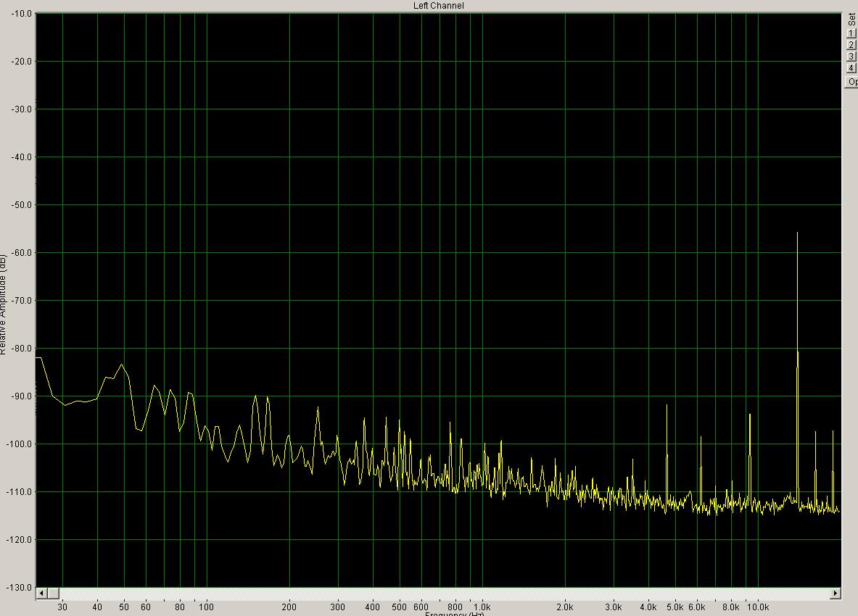Screen dimensions: 858x616
Task: Click the -40.0 amplitude axis label
Action: tap(21, 157)
